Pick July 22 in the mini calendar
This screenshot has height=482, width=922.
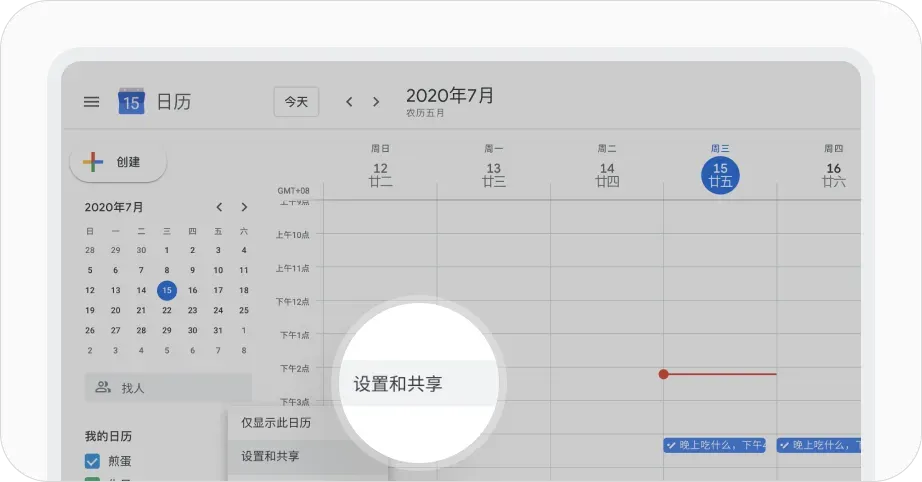point(167,310)
